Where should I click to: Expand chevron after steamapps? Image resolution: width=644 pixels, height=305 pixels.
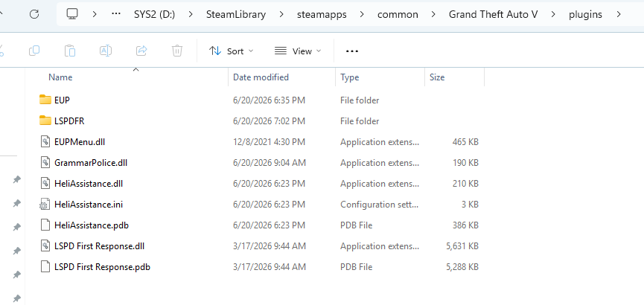click(x=362, y=15)
